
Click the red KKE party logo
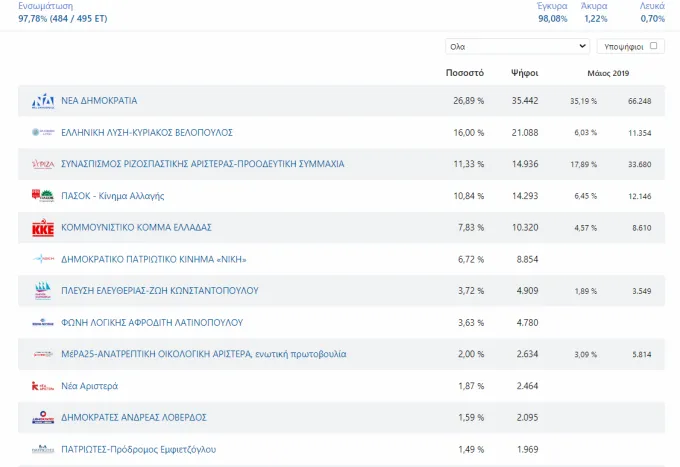[43, 228]
